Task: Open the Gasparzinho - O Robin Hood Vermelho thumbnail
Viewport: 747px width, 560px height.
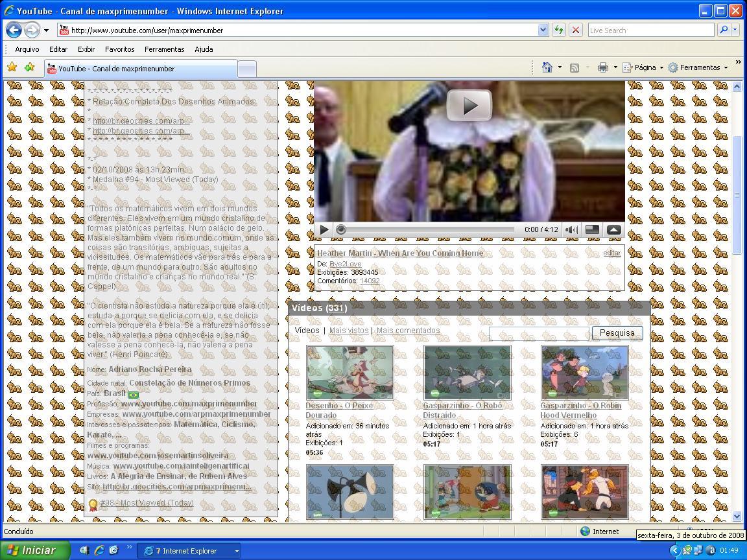Action: (584, 373)
